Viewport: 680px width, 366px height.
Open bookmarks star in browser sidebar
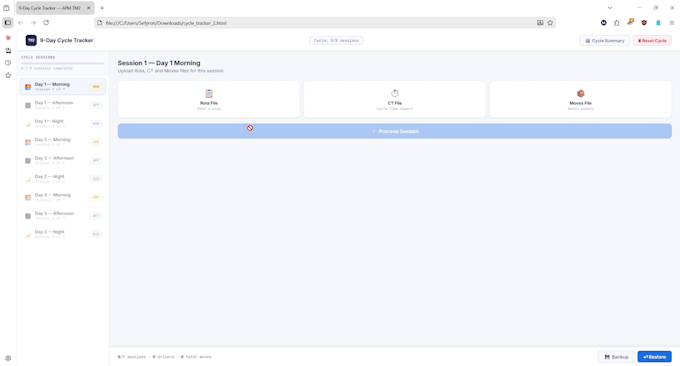click(x=8, y=75)
